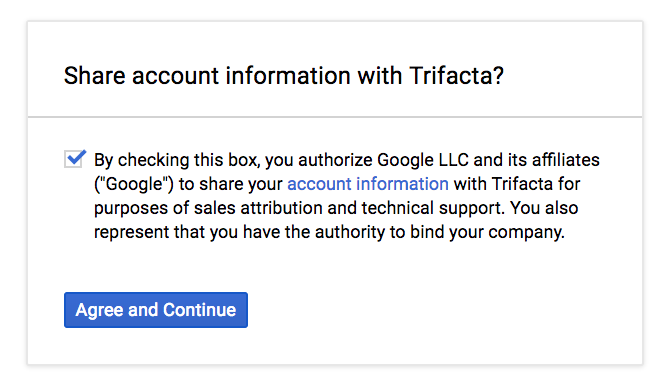Click the text ("Google") in parentheses
Screen dimensions: 660x390
click(133, 184)
